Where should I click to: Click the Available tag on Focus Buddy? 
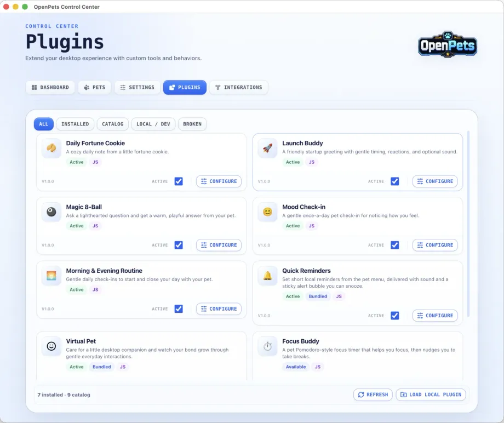coord(296,367)
